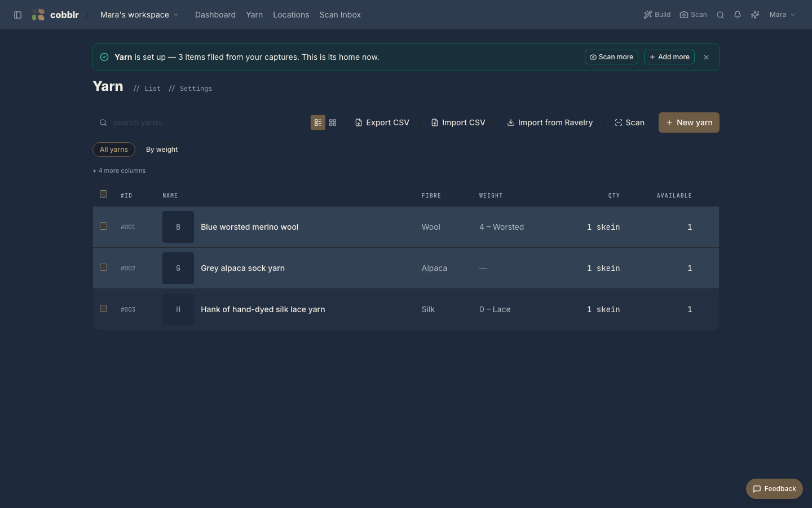
Task: Click the empty weight dash for Grey alpaca
Action: click(x=483, y=268)
